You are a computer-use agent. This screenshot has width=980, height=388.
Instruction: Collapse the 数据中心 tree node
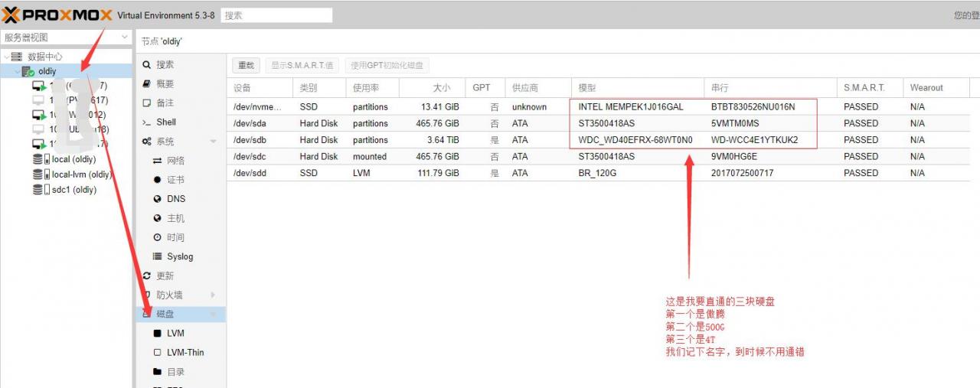[7, 57]
